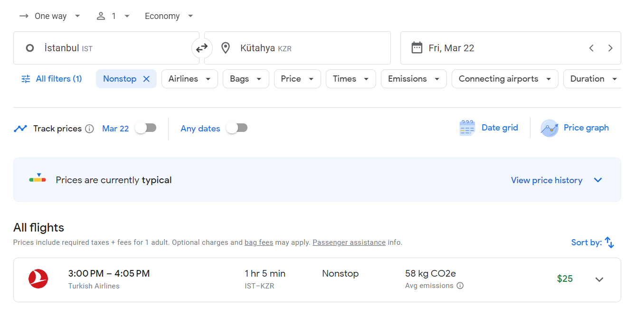Image resolution: width=644 pixels, height=316 pixels.
Task: Follow the bag fees link
Action: click(258, 242)
